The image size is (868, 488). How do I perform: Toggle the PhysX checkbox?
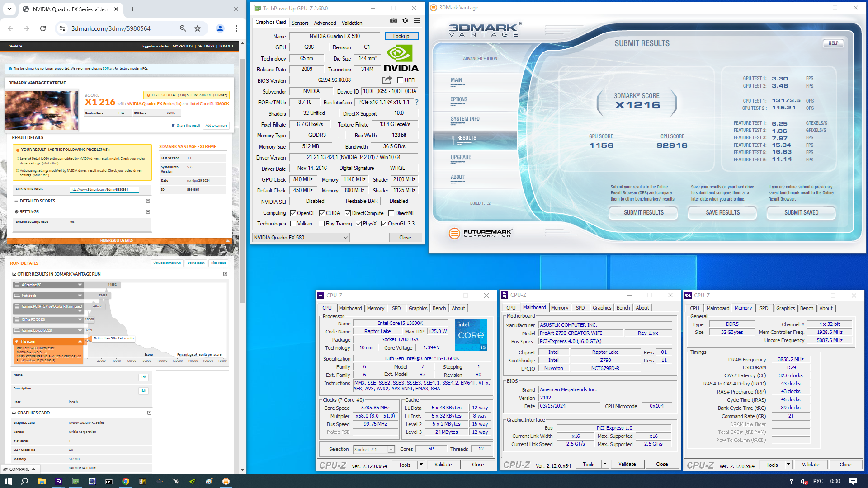point(359,224)
